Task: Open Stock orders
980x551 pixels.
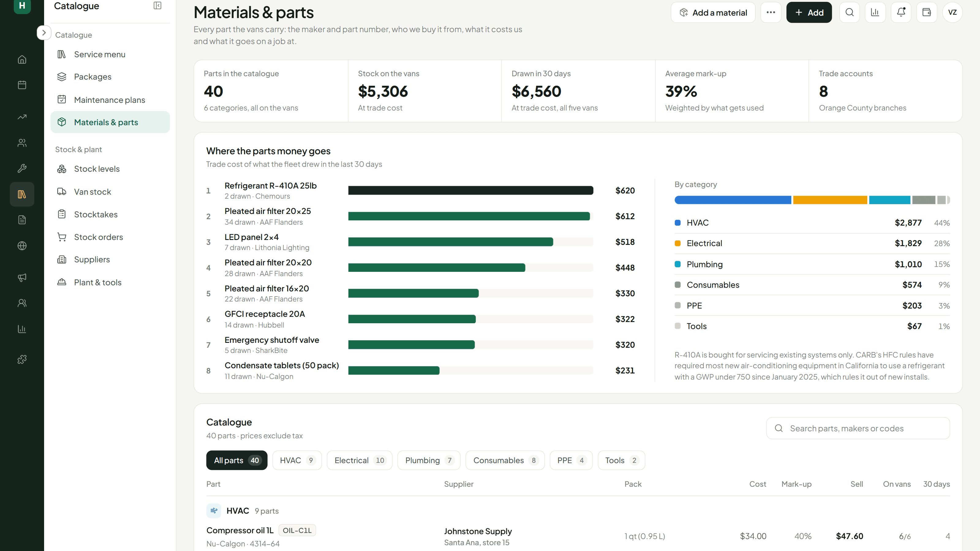Action: click(x=110, y=237)
